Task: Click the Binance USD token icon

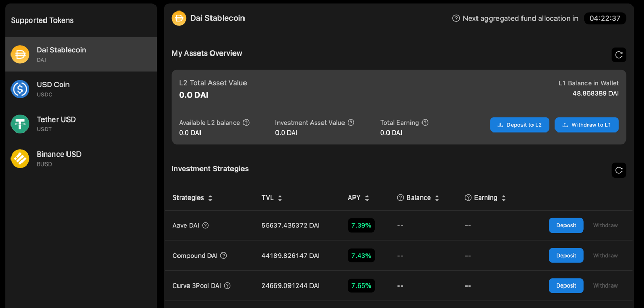Action: tap(20, 159)
